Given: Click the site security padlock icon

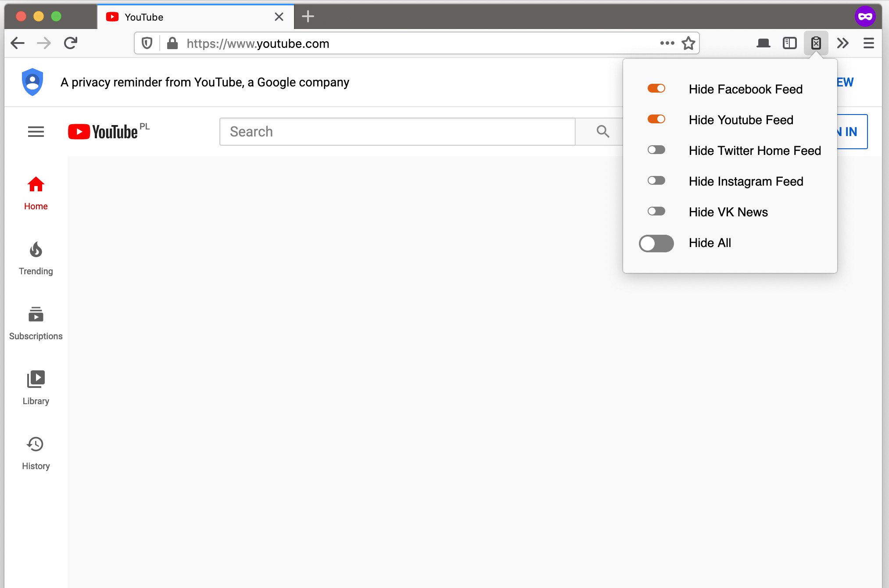Looking at the screenshot, I should tap(172, 43).
